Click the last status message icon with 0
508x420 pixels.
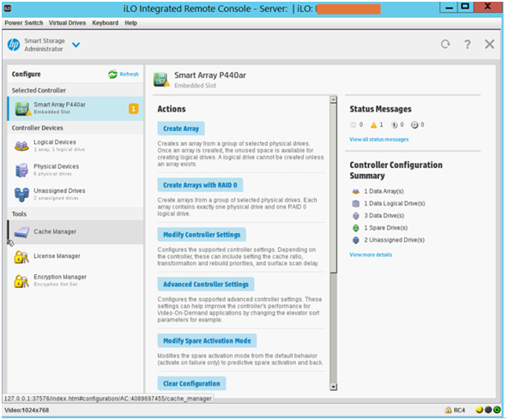414,125
